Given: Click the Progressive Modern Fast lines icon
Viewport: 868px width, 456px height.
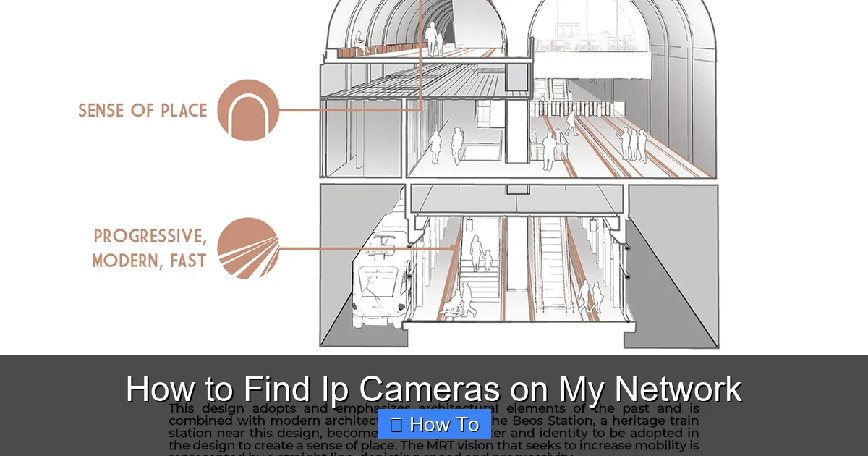Looking at the screenshot, I should (248, 248).
